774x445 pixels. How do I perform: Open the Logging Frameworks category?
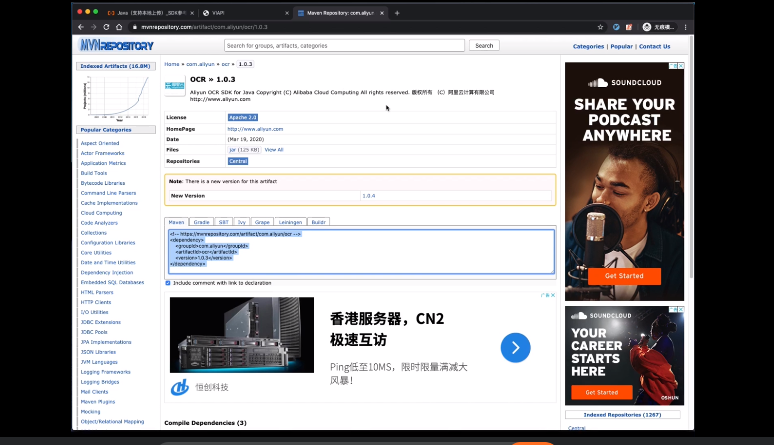106,372
